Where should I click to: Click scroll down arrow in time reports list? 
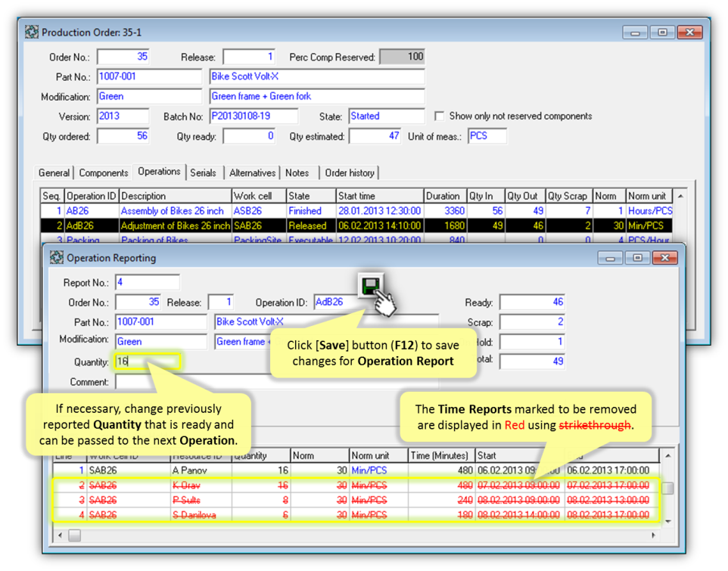[x=667, y=522]
